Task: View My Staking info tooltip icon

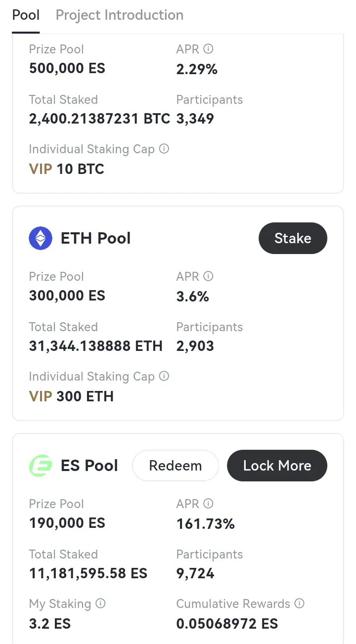Action: (100, 603)
